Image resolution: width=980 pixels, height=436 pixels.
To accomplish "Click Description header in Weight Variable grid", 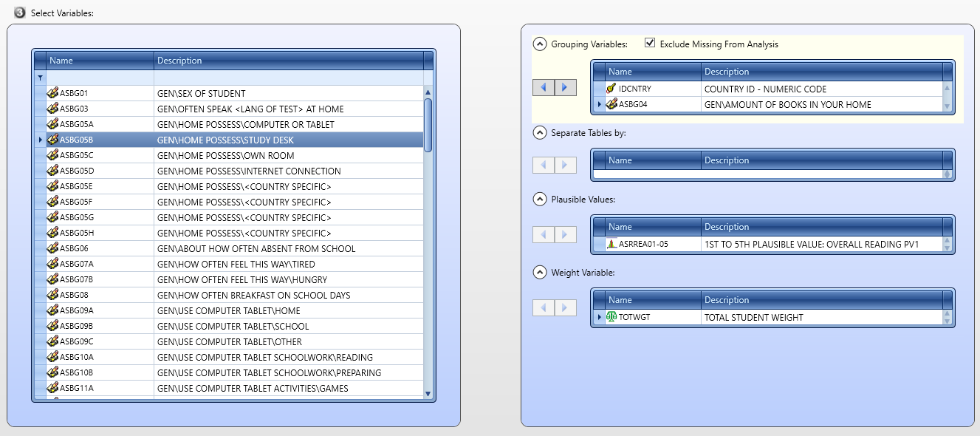I will 822,300.
